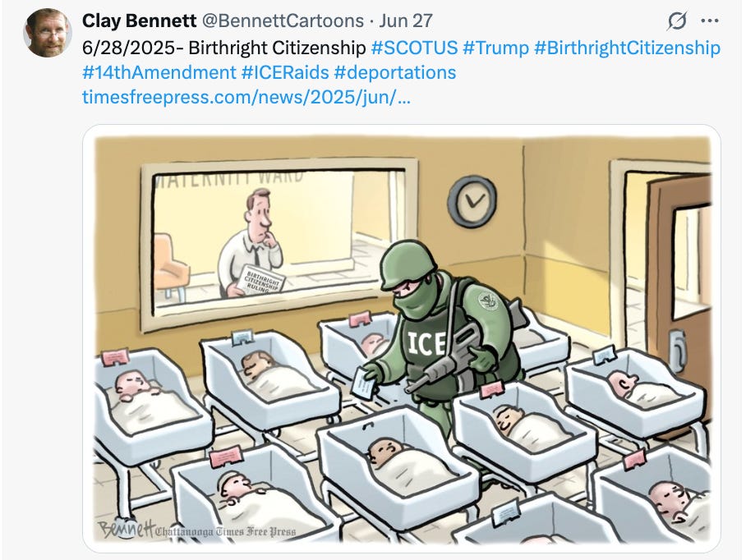Open the cartoon image in full view
This screenshot has height=560, width=746.
pos(402,338)
